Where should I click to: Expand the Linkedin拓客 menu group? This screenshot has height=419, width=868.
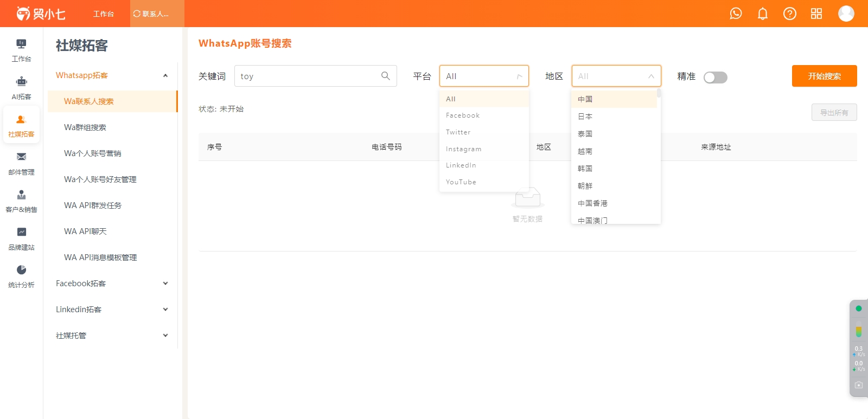click(112, 310)
